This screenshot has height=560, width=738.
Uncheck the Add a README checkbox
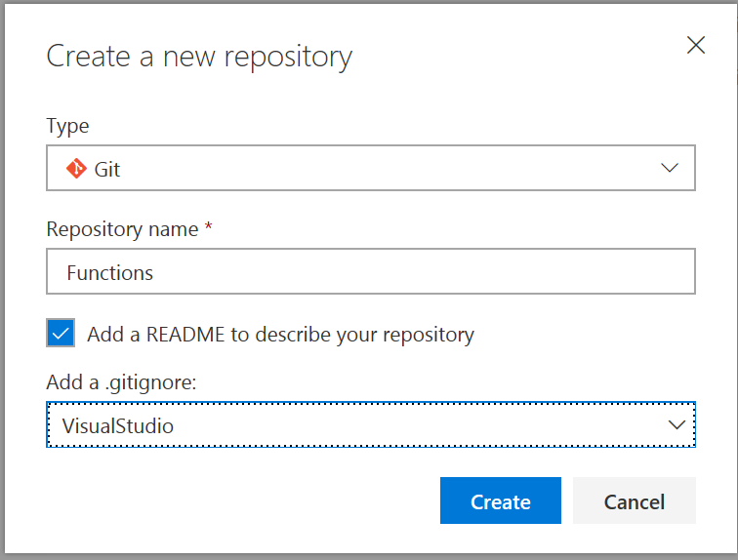60,334
